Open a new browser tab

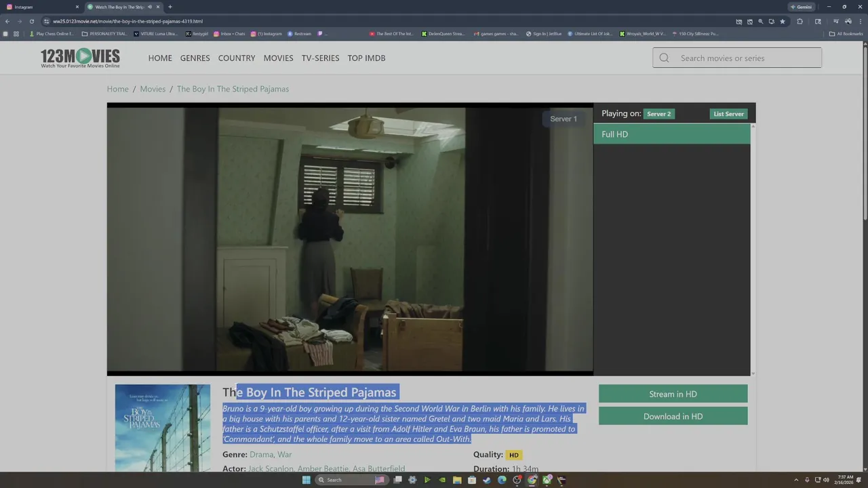(x=170, y=7)
